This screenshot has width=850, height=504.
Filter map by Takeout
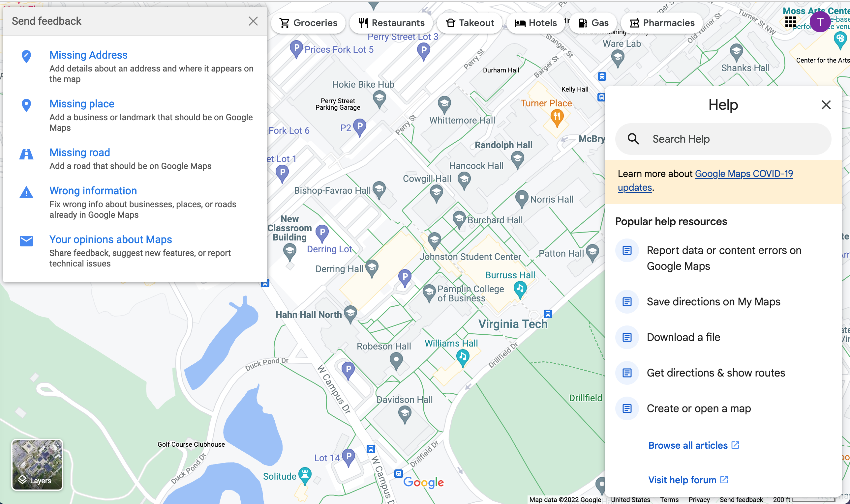tap(470, 23)
